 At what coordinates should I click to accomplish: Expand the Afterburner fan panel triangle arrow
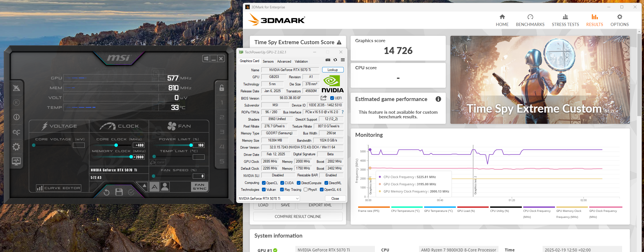[144, 186]
